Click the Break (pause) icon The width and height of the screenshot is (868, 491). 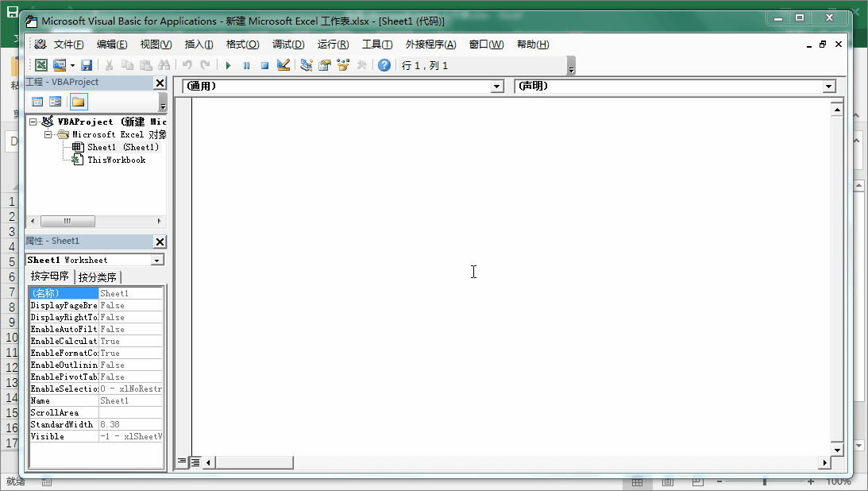247,64
